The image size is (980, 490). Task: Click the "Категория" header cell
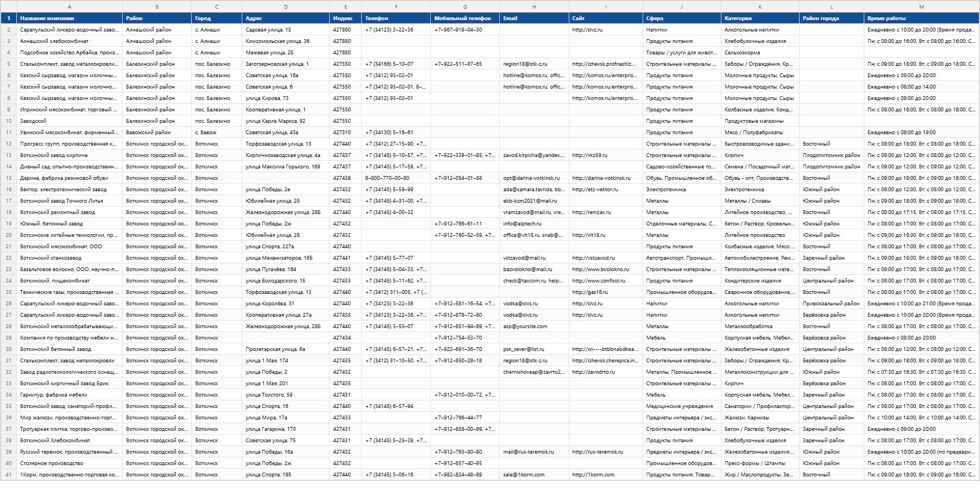760,18
